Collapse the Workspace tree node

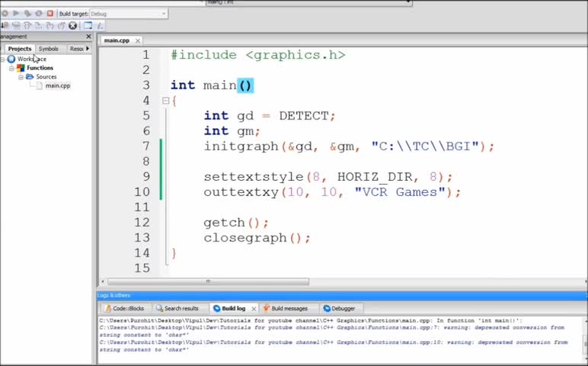pyautogui.click(x=2, y=59)
